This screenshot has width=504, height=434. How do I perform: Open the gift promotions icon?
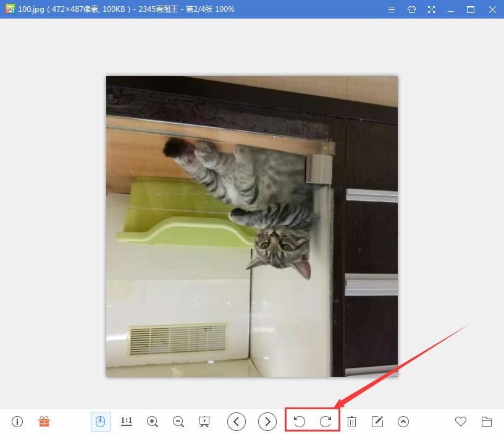(x=44, y=422)
